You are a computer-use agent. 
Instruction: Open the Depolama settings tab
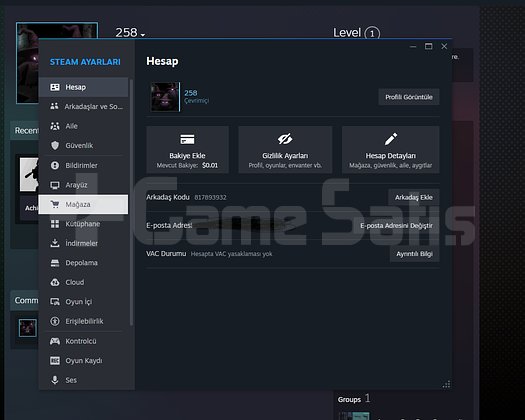coord(83,263)
